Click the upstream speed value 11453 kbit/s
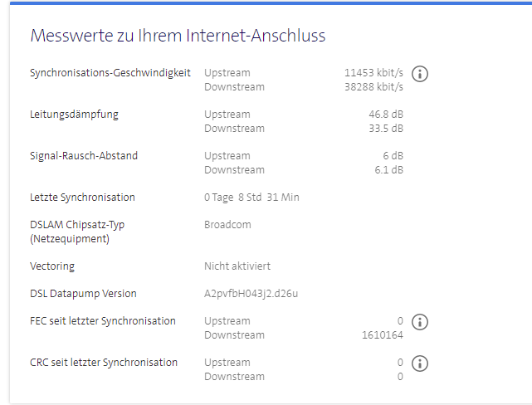Screen dimensions: 532x405 point(373,73)
